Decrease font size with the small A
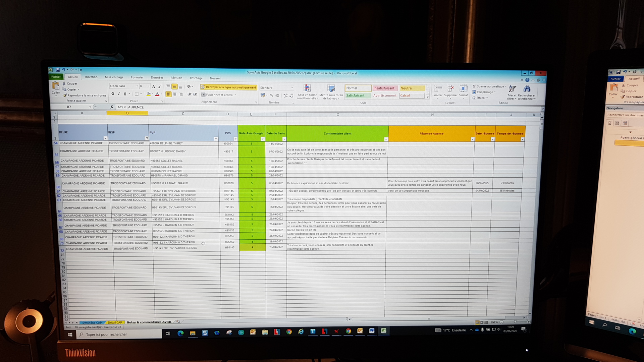 [160, 86]
